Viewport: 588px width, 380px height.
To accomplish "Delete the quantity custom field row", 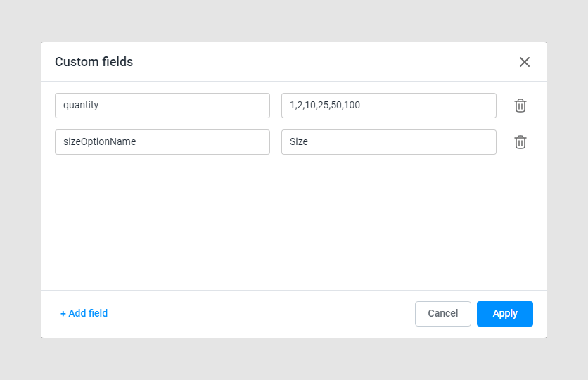I will [x=520, y=106].
